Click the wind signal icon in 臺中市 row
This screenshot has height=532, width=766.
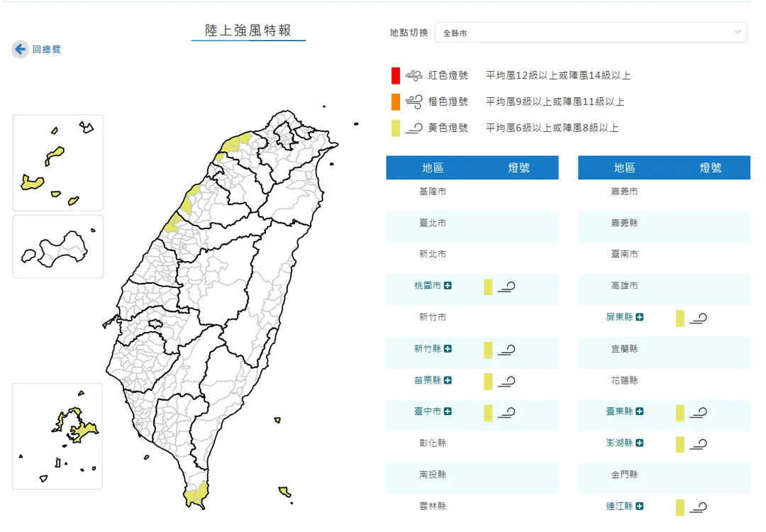506,413
